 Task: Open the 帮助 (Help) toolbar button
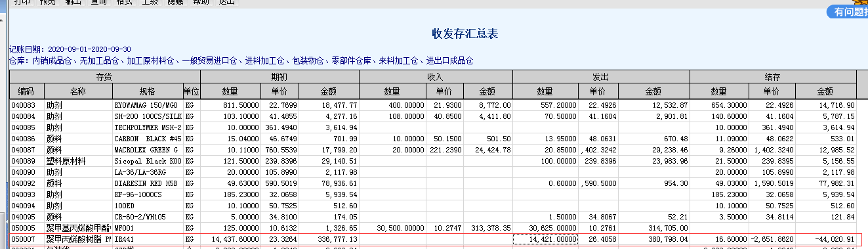pos(201,2)
